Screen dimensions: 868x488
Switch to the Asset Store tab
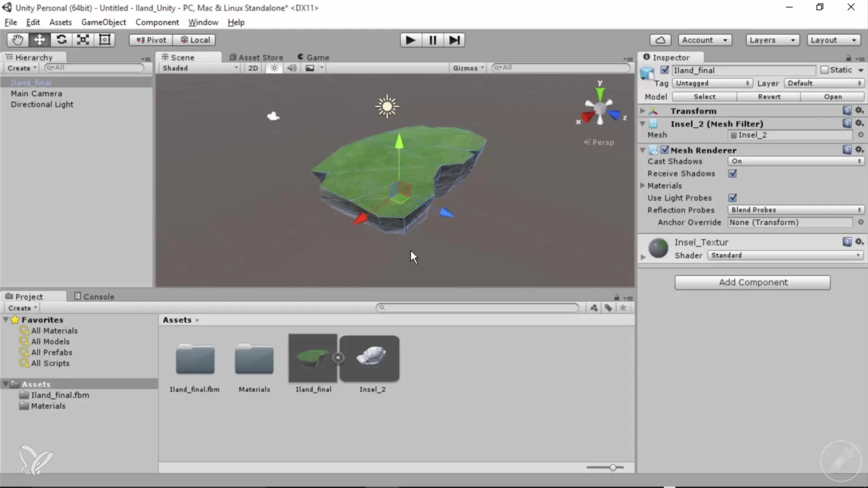[256, 57]
